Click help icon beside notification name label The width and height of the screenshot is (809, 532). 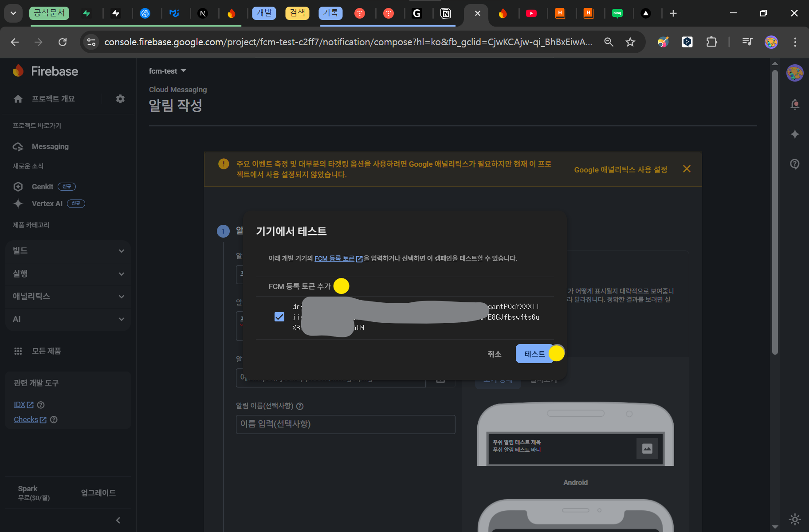point(300,406)
